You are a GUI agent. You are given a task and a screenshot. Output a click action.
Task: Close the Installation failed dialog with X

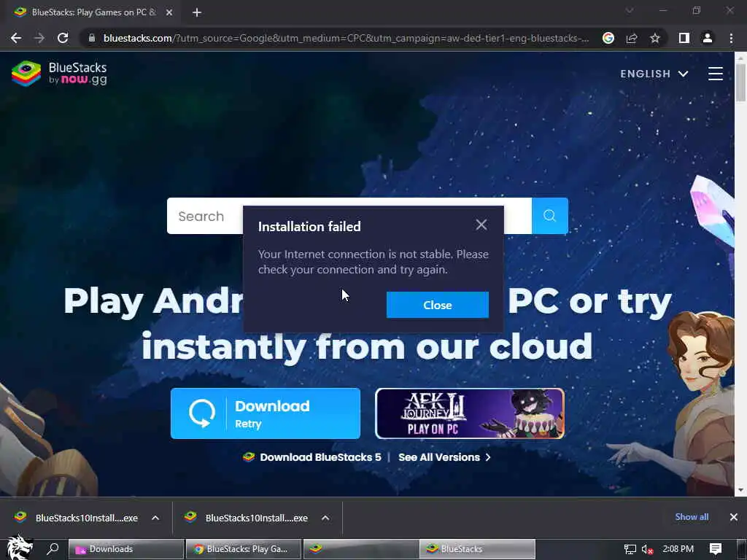tap(481, 225)
